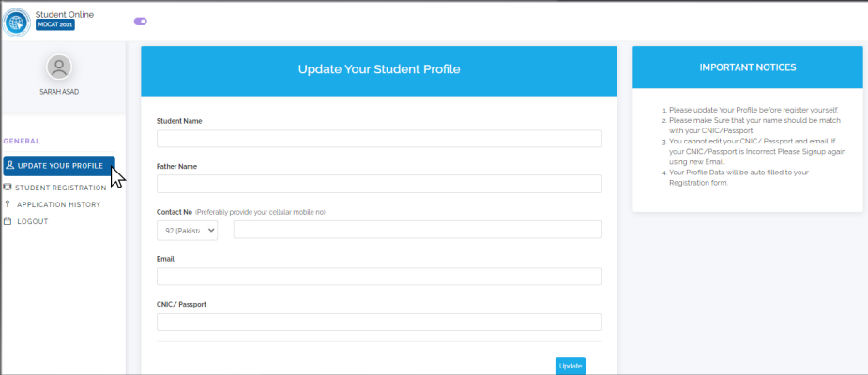Click the person icon beside Update Your Profile
868x375 pixels.
click(x=10, y=165)
